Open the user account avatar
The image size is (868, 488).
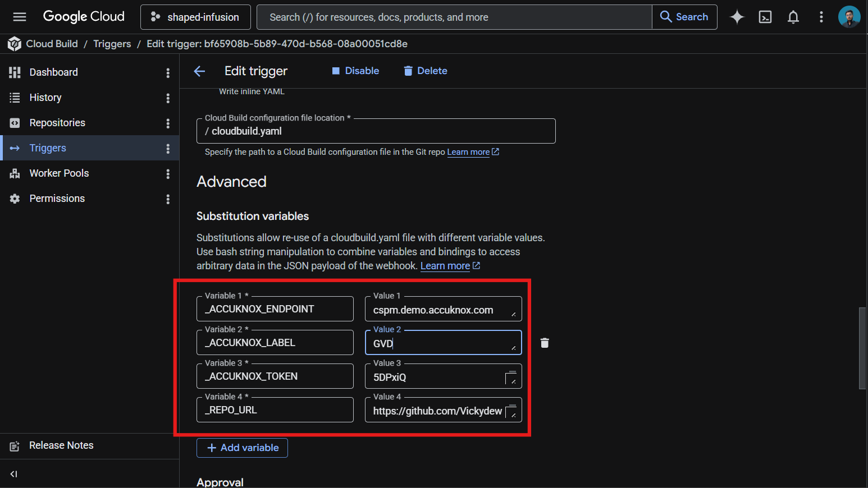849,17
